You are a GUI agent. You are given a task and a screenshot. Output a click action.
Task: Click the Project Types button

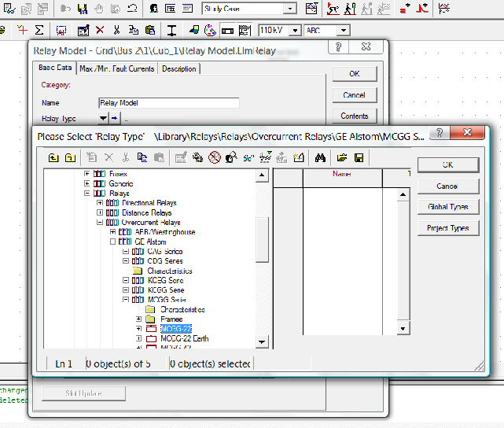[447, 228]
